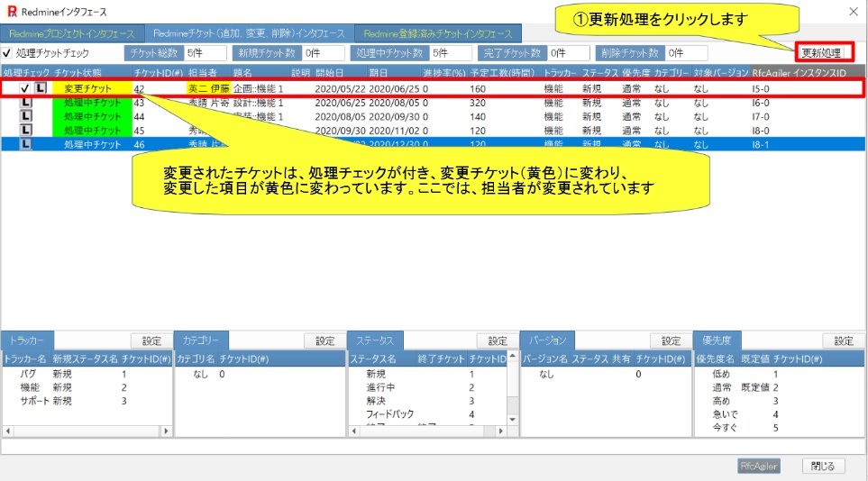Select the トラッカー panel tab
The height and width of the screenshot is (481, 868).
pyautogui.click(x=26, y=340)
